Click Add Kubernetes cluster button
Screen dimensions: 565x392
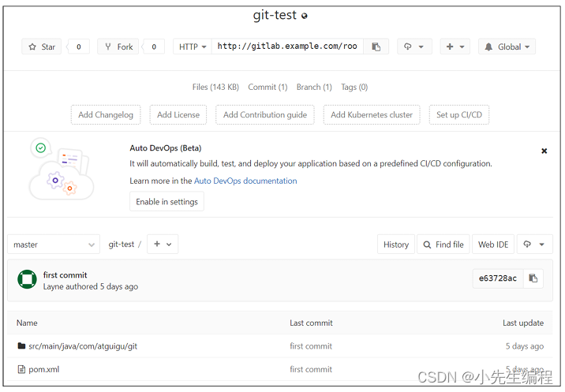point(372,115)
